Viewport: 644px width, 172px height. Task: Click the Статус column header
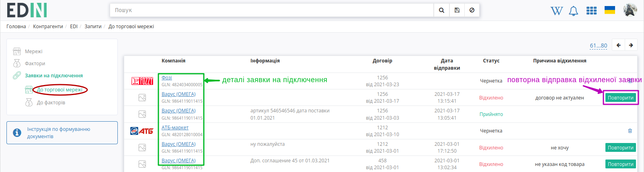click(491, 61)
